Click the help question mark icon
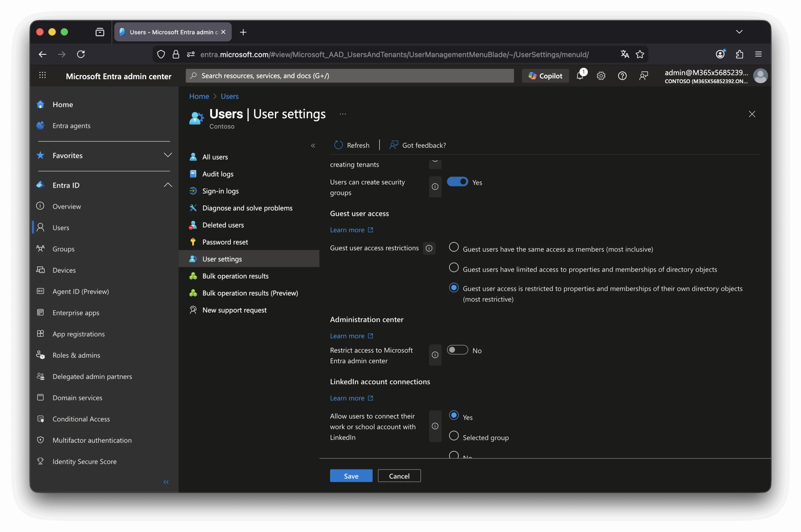Screen dimensions: 801x532 tap(622, 76)
